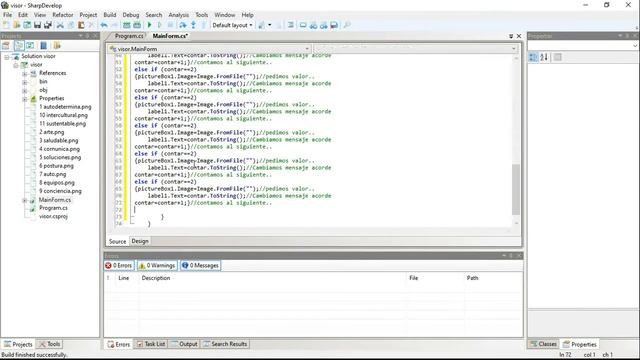
Task: Toggle the 0 Warnings filter button
Action: [157, 266]
